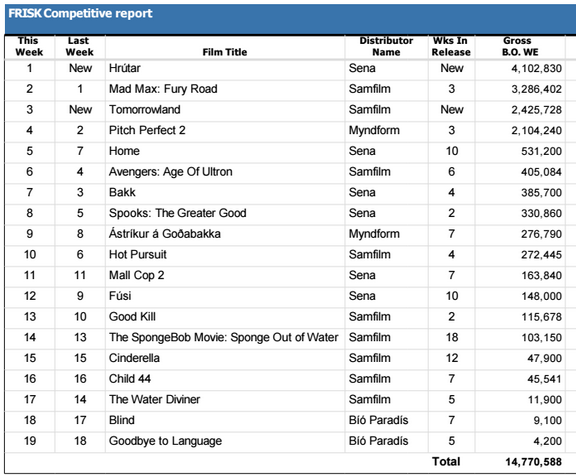Select the Tomorrowland film title

point(144,109)
